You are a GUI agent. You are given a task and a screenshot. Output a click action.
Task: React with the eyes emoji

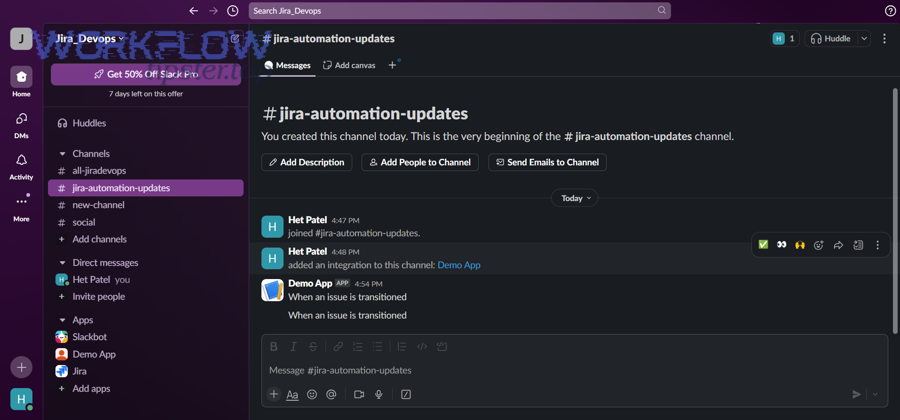point(782,245)
